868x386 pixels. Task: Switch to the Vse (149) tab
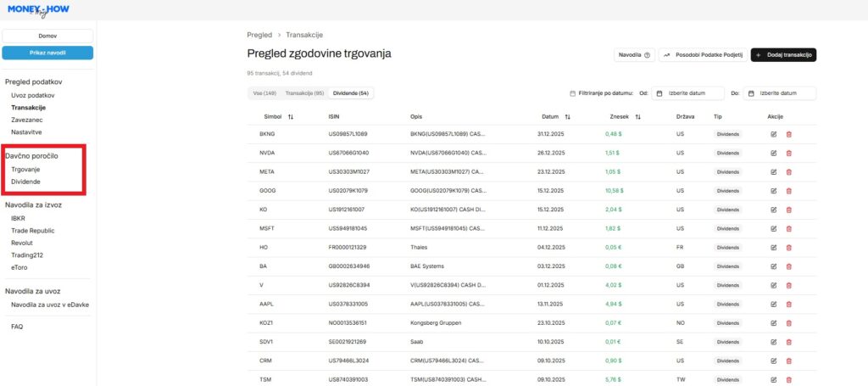click(264, 93)
